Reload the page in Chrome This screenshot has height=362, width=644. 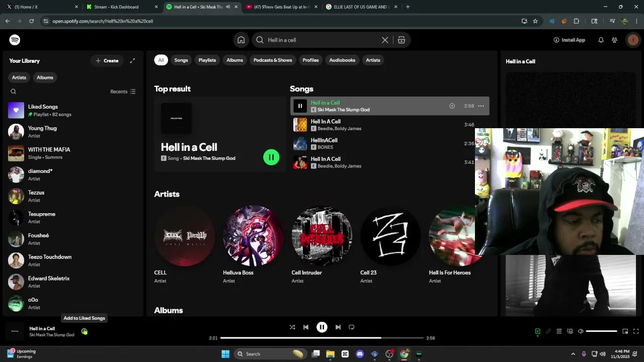31,21
